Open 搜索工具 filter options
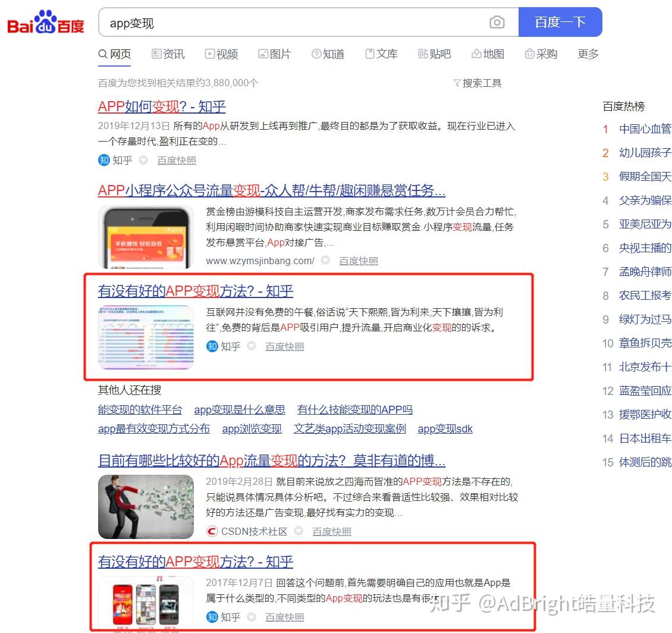The height and width of the screenshot is (633, 672). click(x=478, y=83)
